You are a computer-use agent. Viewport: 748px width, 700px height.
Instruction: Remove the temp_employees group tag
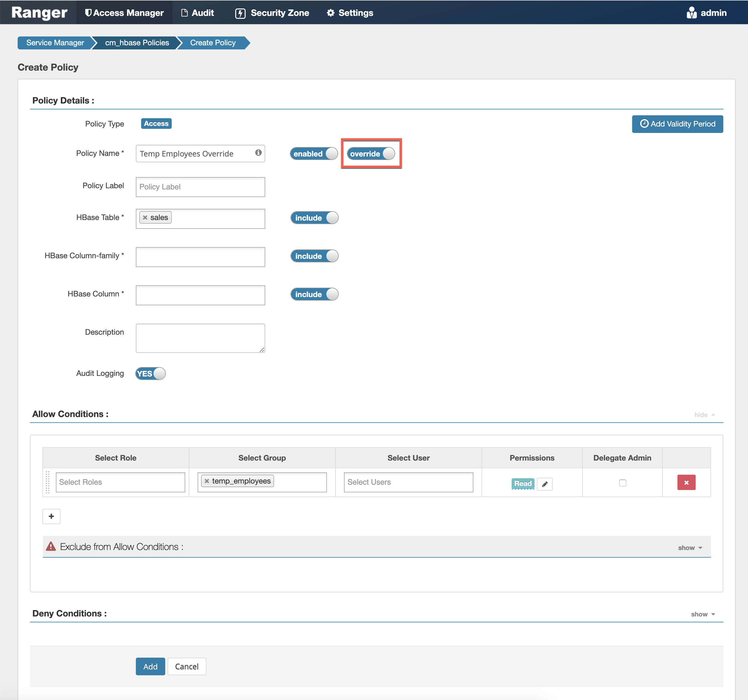[207, 481]
